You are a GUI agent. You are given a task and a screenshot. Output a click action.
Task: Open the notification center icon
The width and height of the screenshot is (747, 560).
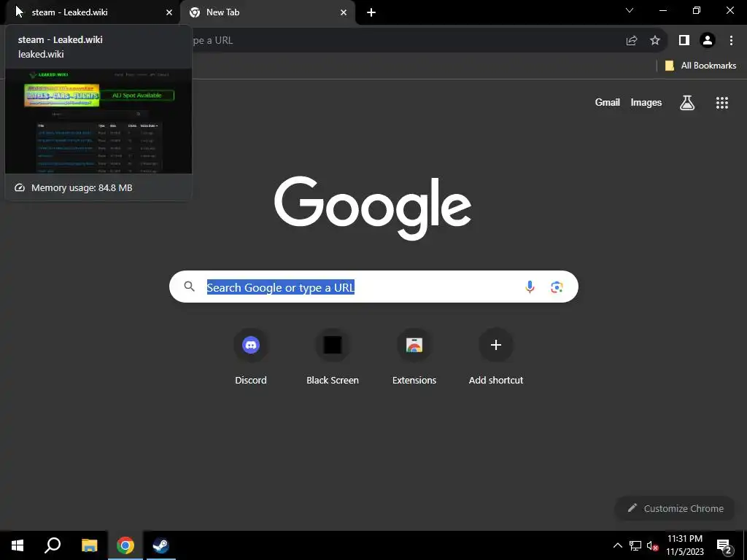tap(724, 545)
